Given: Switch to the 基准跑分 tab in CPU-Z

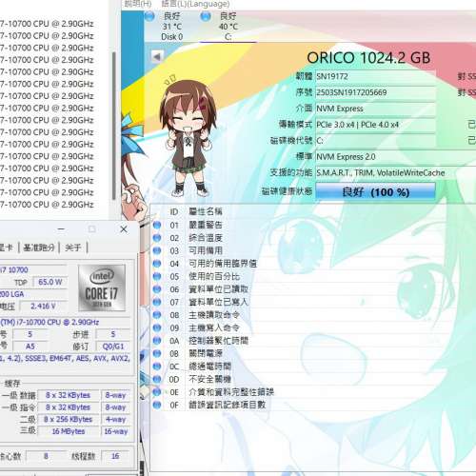Looking at the screenshot, I should (39, 248).
